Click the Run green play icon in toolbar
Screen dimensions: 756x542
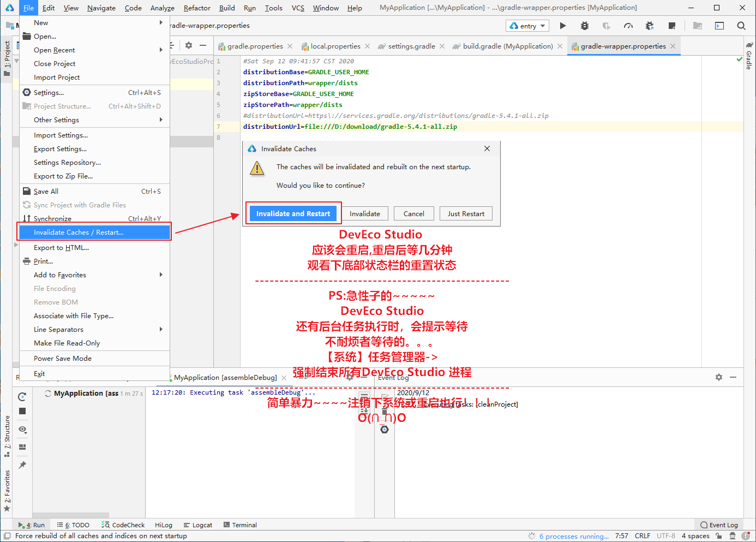[563, 26]
